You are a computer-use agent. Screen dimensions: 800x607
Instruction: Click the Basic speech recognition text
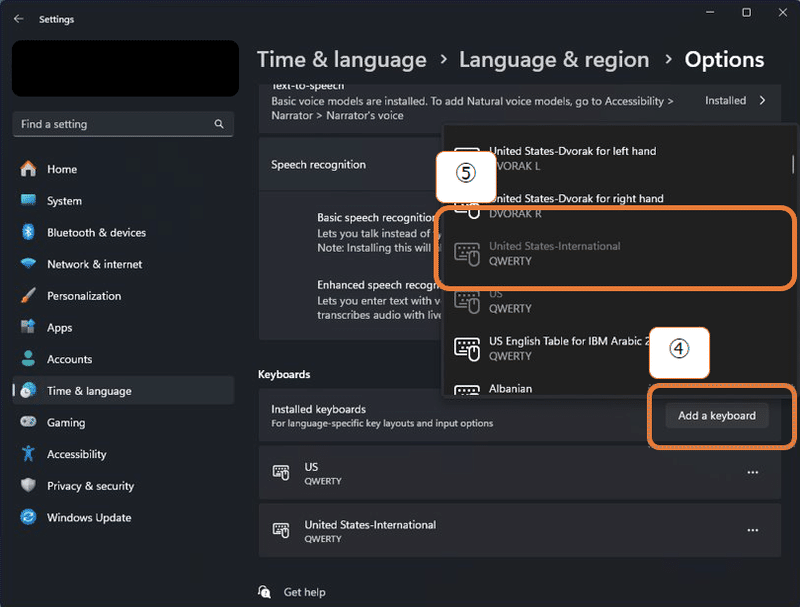pos(376,218)
